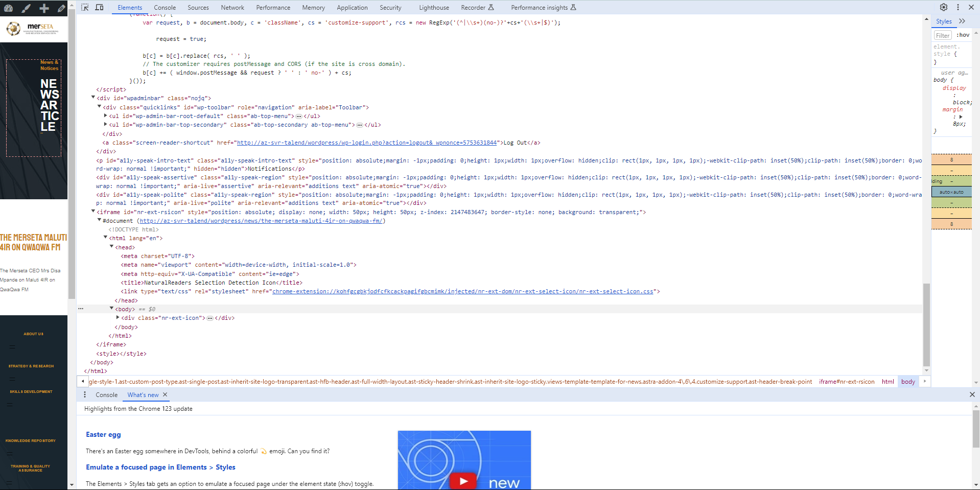Image resolution: width=980 pixels, height=490 pixels.
Task: Expand the ul#wp-admin-bar-top-secondary node
Action: (105, 124)
